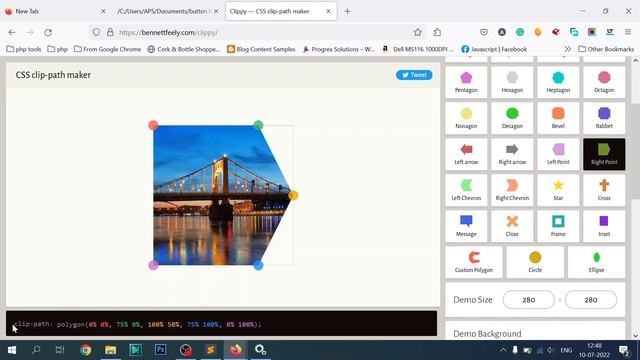The image size is (640, 360).
Task: Close the Clippy browser tab
Action: point(329,11)
